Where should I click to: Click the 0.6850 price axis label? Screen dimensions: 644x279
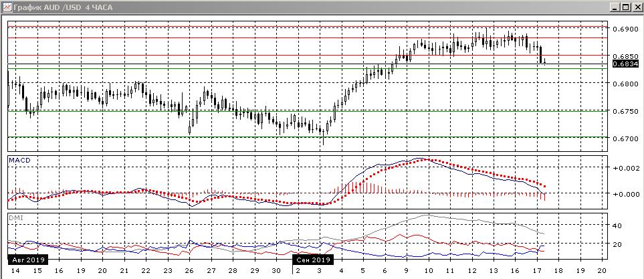tap(626, 57)
